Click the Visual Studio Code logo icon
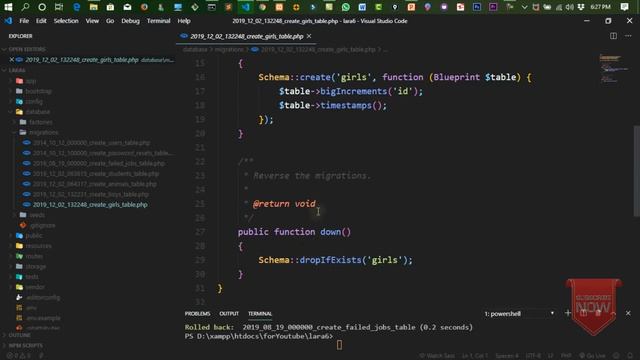The image size is (640, 360). [8, 21]
